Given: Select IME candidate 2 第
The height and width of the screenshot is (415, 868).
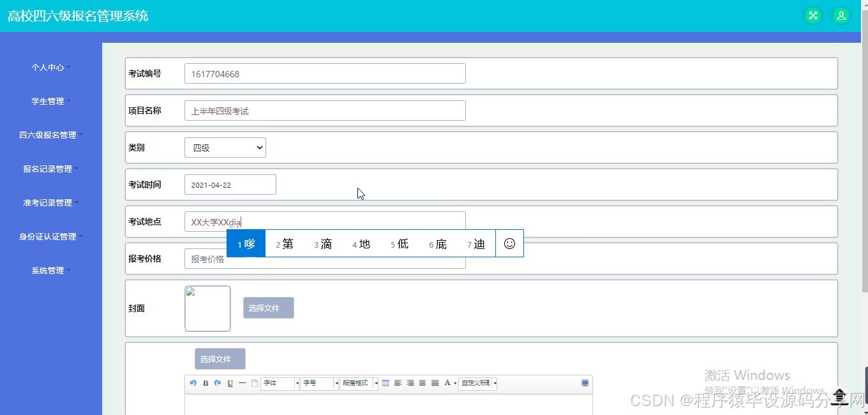Looking at the screenshot, I should pos(285,243).
